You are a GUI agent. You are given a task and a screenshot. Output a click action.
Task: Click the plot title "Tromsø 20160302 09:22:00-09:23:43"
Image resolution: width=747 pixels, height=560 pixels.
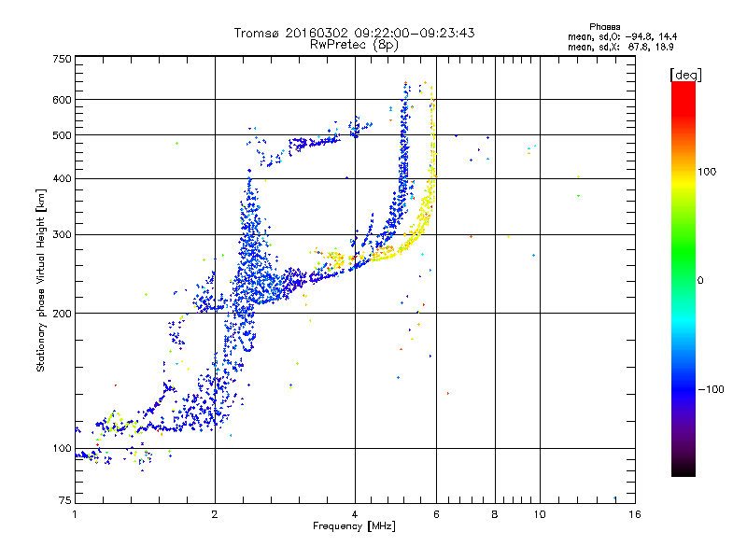click(355, 33)
